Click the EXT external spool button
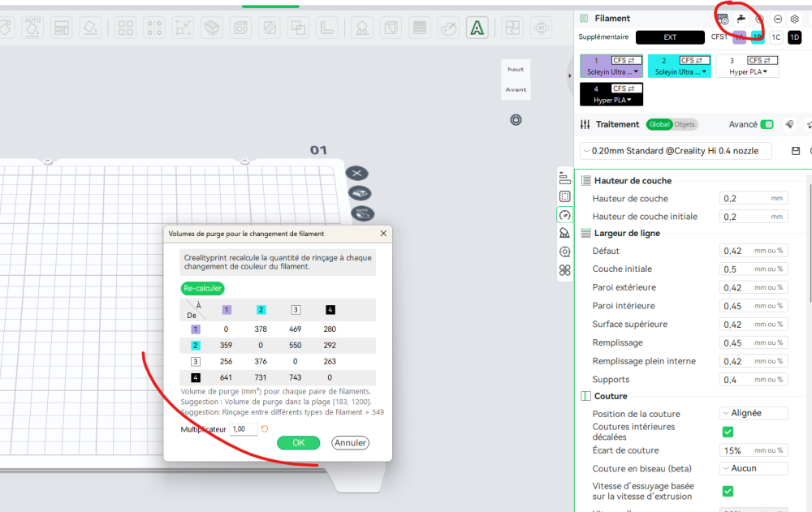The width and height of the screenshot is (812, 512). tap(670, 37)
